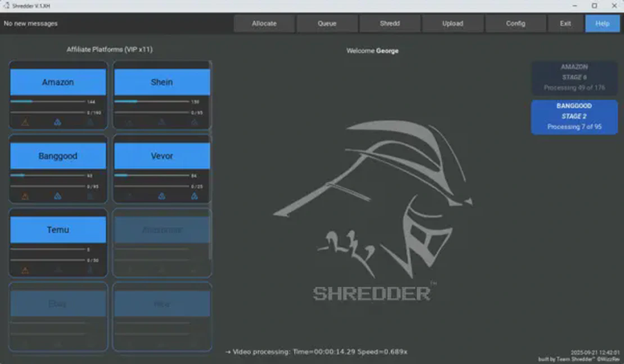Click the orange alert icon under the Amazon card
This screenshot has width=624, height=364.
pos(25,122)
